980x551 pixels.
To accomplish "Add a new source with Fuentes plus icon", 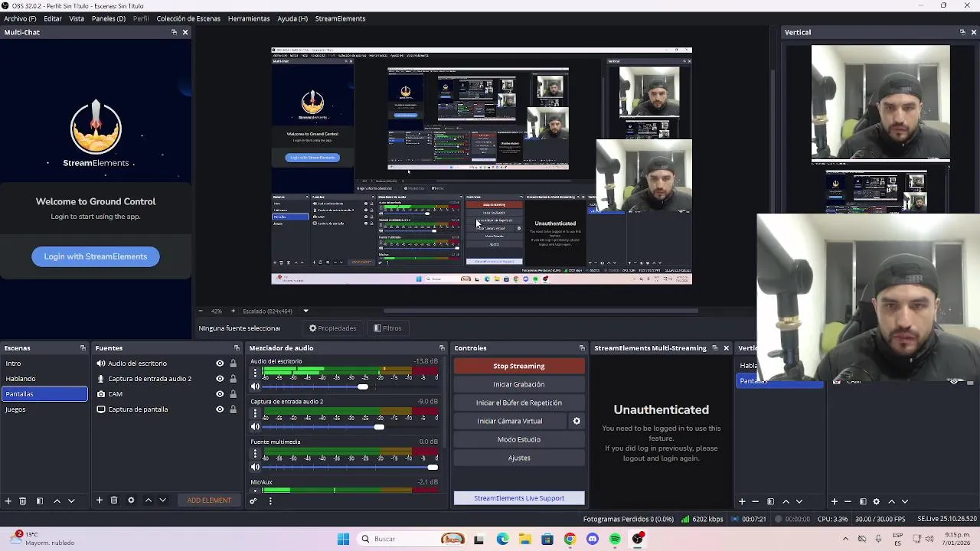I will [99, 500].
